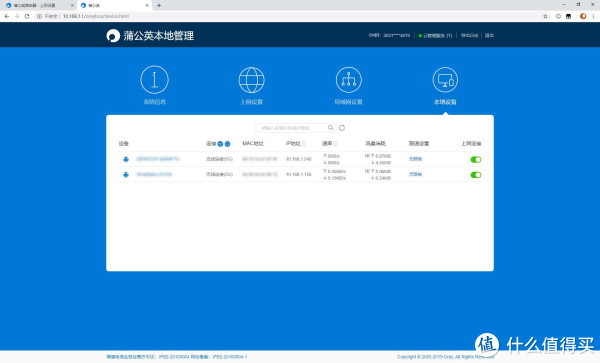Click into the device search input field

click(x=291, y=128)
